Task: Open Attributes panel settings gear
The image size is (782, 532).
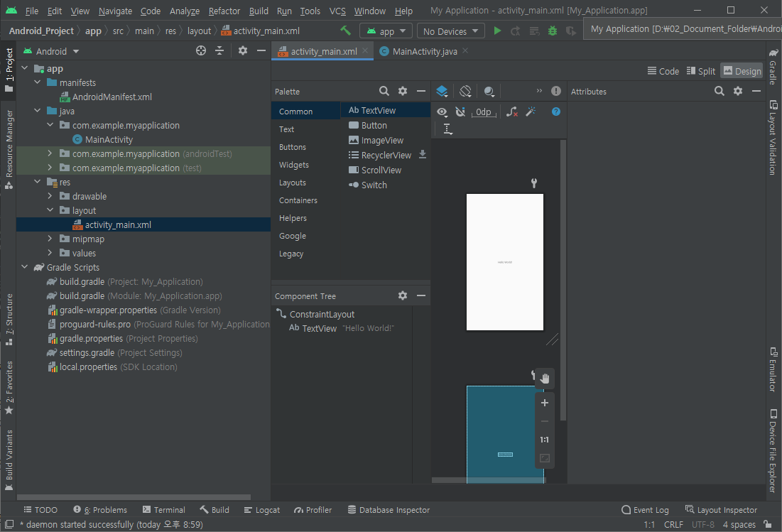Action: (738, 91)
